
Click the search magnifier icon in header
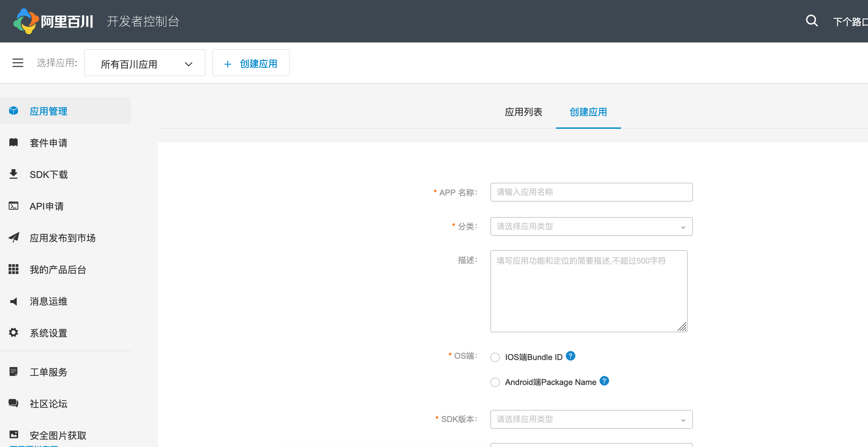811,21
